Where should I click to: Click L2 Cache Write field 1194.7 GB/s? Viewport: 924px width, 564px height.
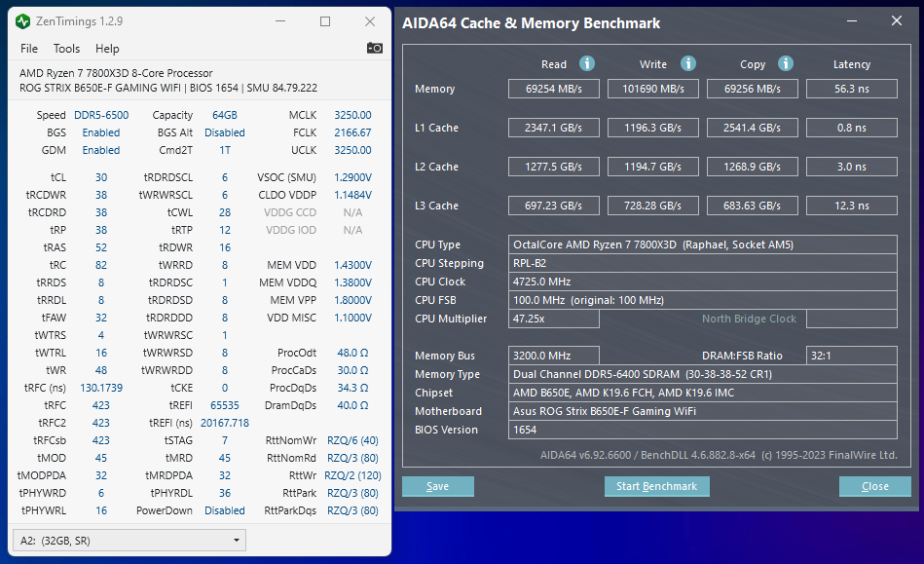[653, 167]
